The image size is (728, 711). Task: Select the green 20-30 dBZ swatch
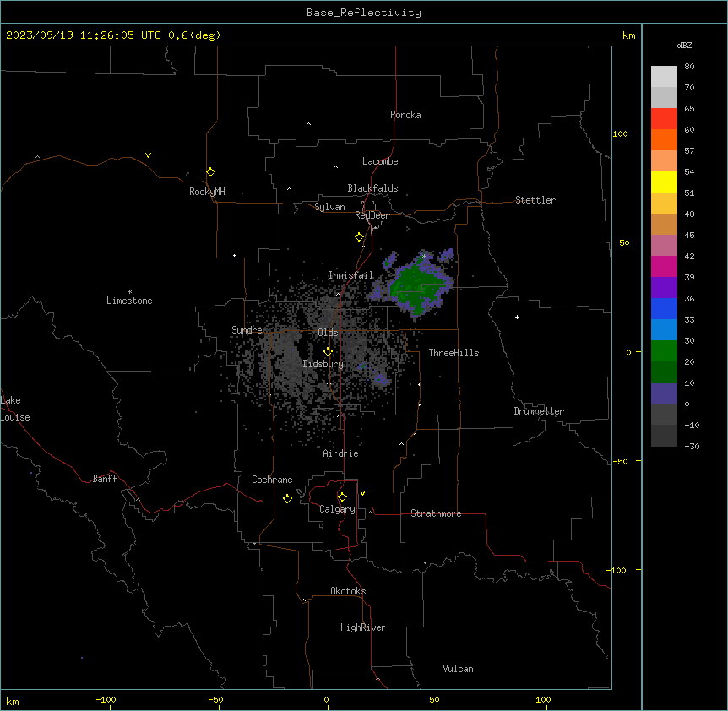664,351
